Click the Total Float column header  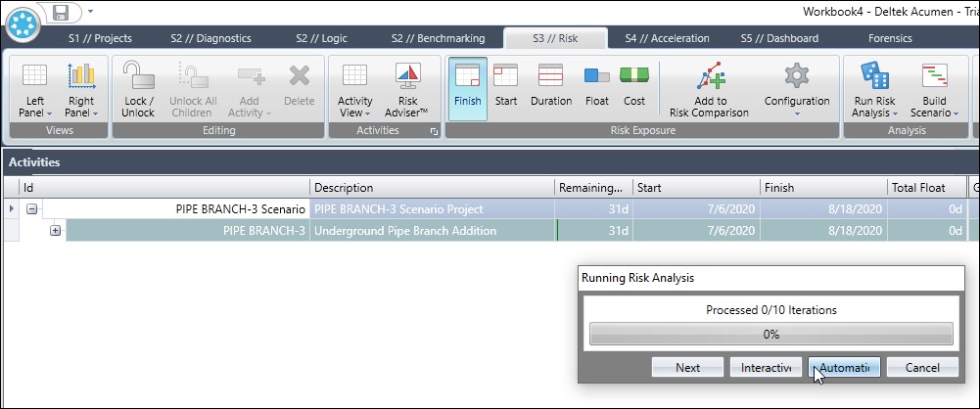[927, 187]
